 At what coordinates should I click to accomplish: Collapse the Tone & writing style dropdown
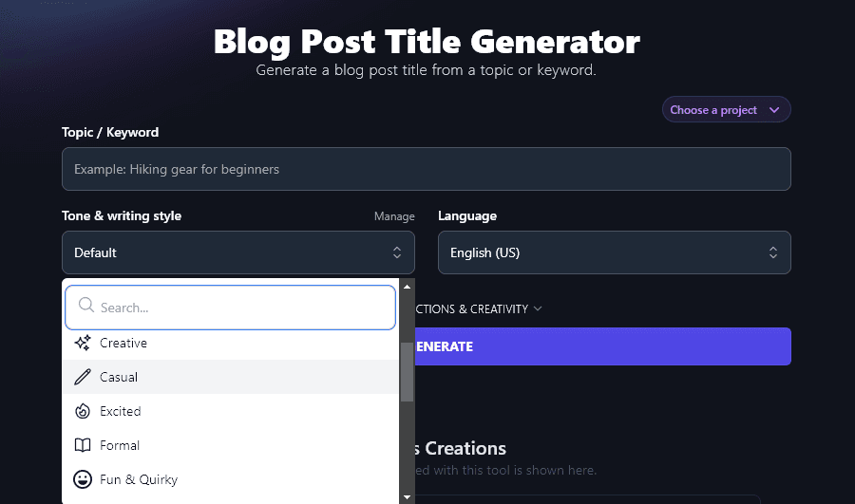(x=237, y=252)
